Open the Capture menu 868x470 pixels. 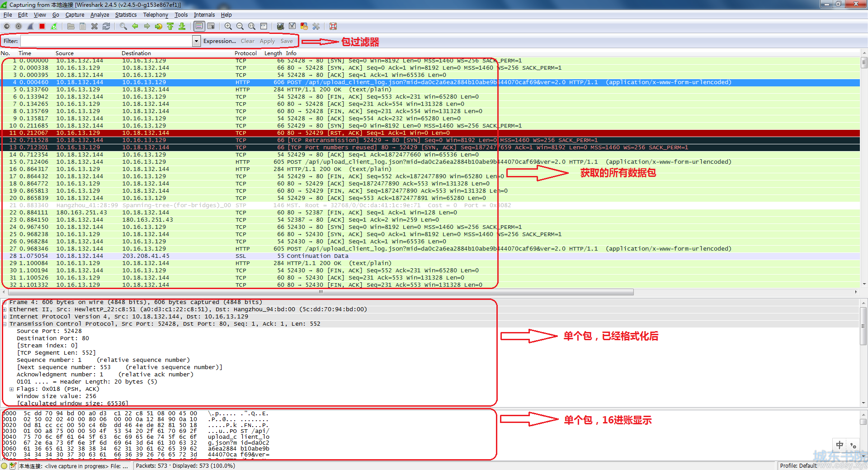pos(75,15)
